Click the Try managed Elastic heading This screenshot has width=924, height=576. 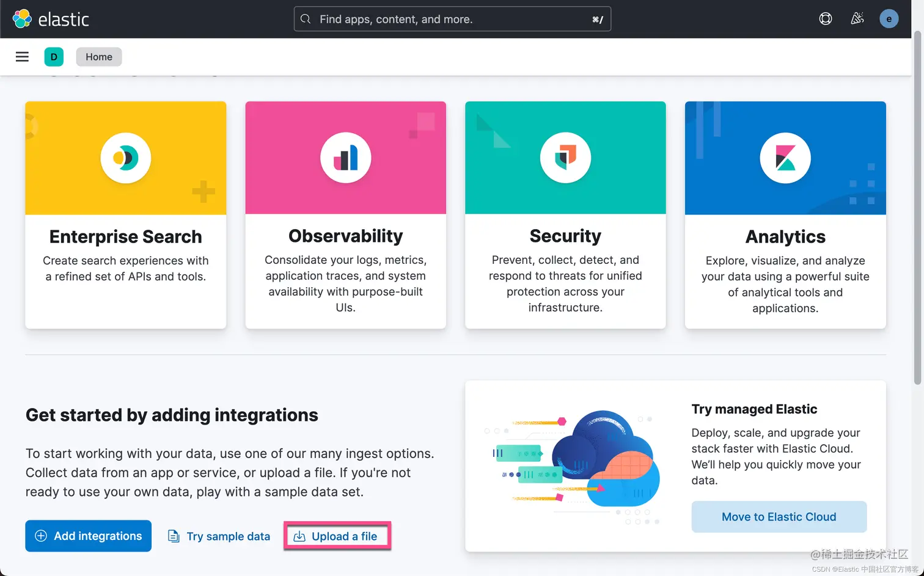[x=754, y=409]
